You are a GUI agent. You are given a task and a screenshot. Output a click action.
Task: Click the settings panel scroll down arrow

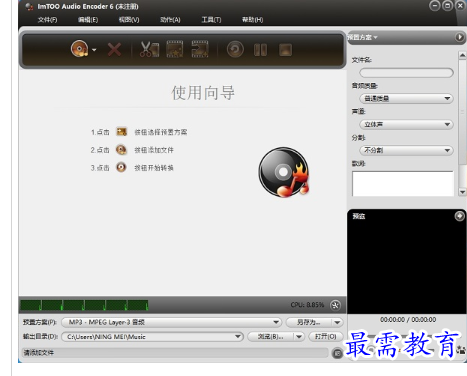pos(462,192)
